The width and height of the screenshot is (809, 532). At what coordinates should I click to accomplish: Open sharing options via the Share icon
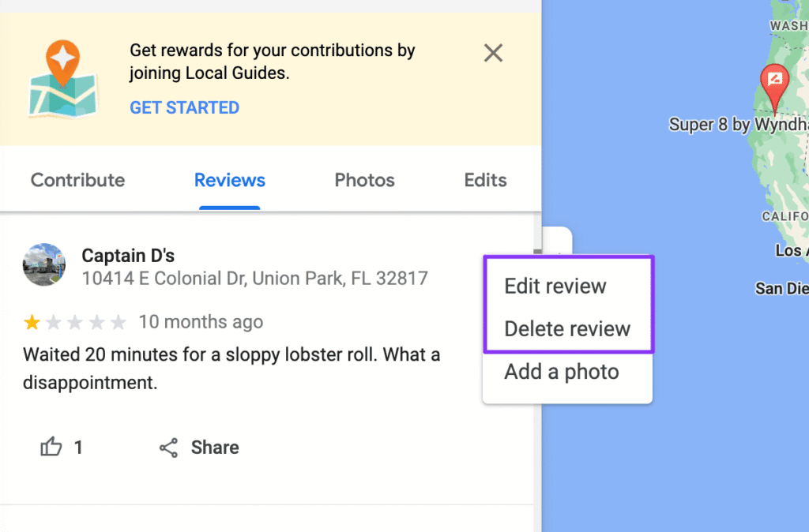tap(167, 447)
